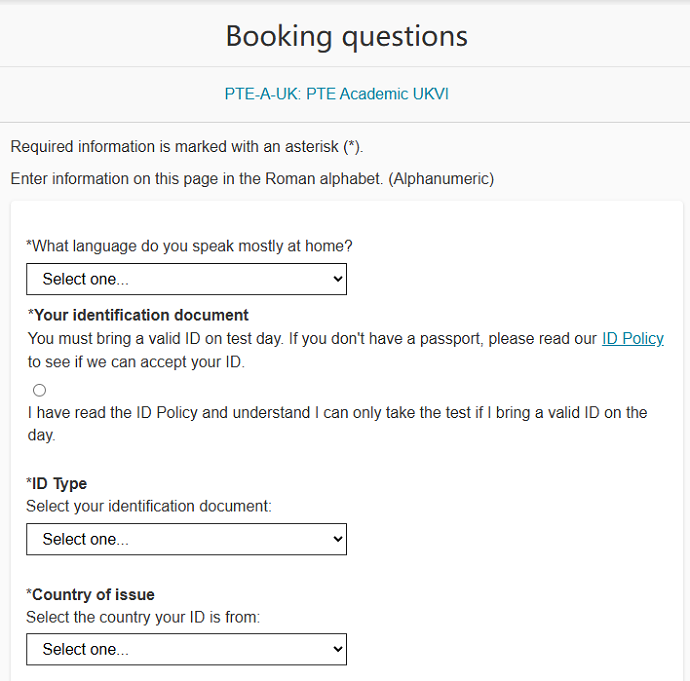Open the Country of issue dropdown
Image resolution: width=690 pixels, height=681 pixels.
click(x=186, y=649)
